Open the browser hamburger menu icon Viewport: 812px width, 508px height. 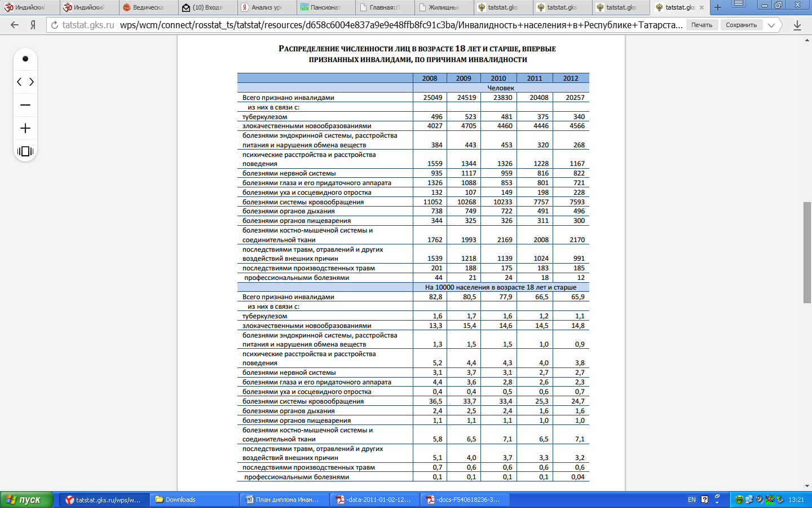[x=739, y=5]
